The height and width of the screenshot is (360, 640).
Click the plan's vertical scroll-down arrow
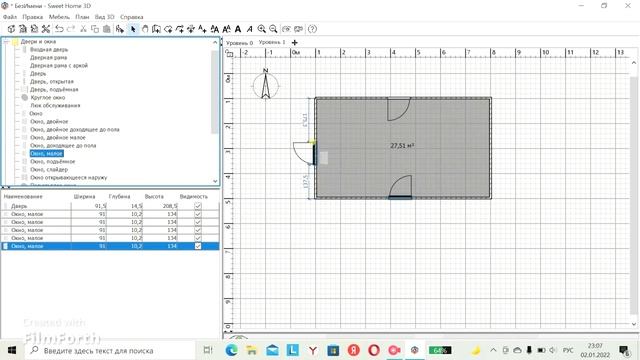click(x=633, y=324)
